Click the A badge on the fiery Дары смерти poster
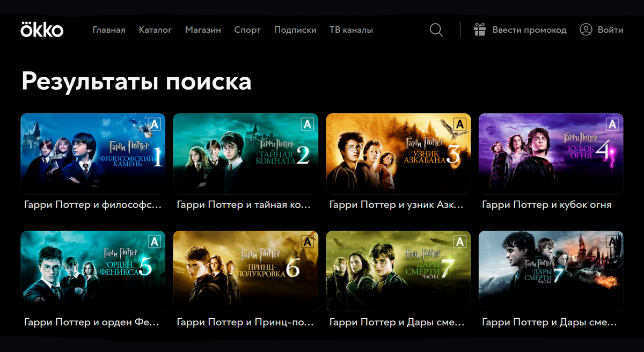 613,241
